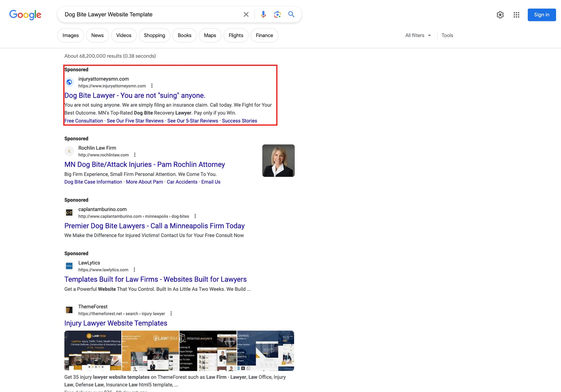Click the Sign in button
Screen dimensions: 561x392
click(541, 15)
